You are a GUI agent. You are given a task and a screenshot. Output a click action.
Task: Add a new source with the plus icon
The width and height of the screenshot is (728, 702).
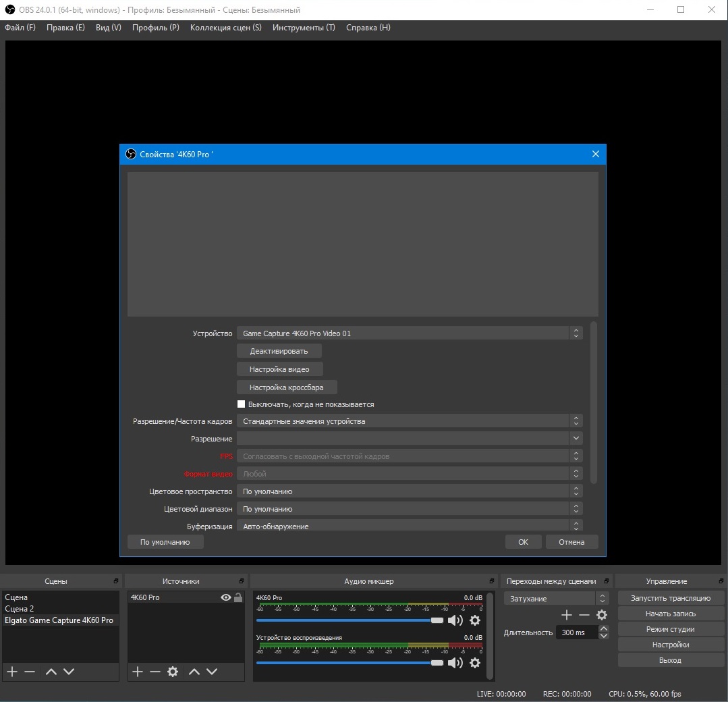point(138,672)
